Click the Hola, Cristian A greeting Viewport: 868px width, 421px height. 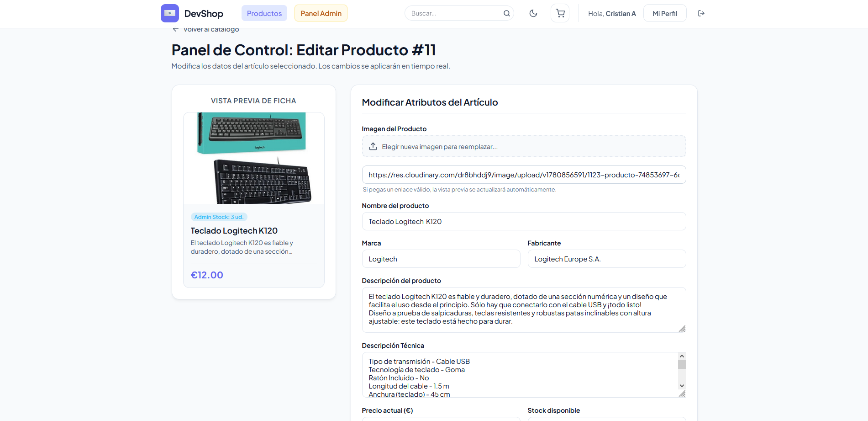tap(612, 14)
